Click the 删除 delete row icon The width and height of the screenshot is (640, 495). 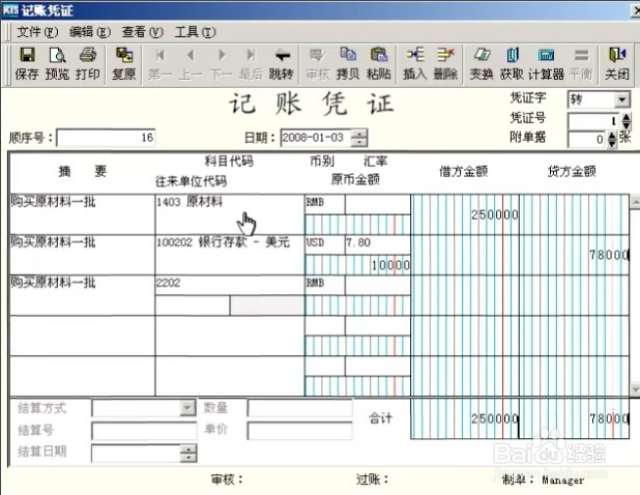point(445,64)
